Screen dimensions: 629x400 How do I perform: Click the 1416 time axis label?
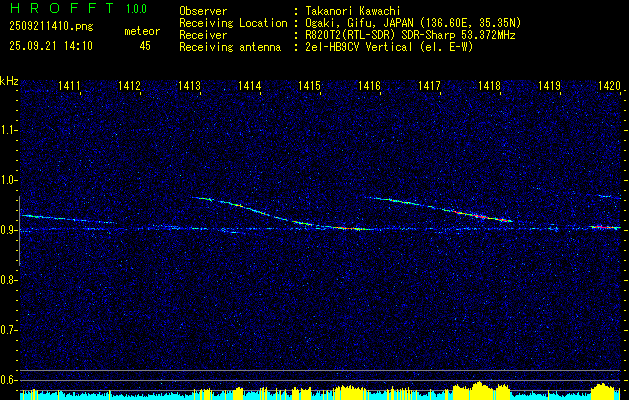[369, 85]
